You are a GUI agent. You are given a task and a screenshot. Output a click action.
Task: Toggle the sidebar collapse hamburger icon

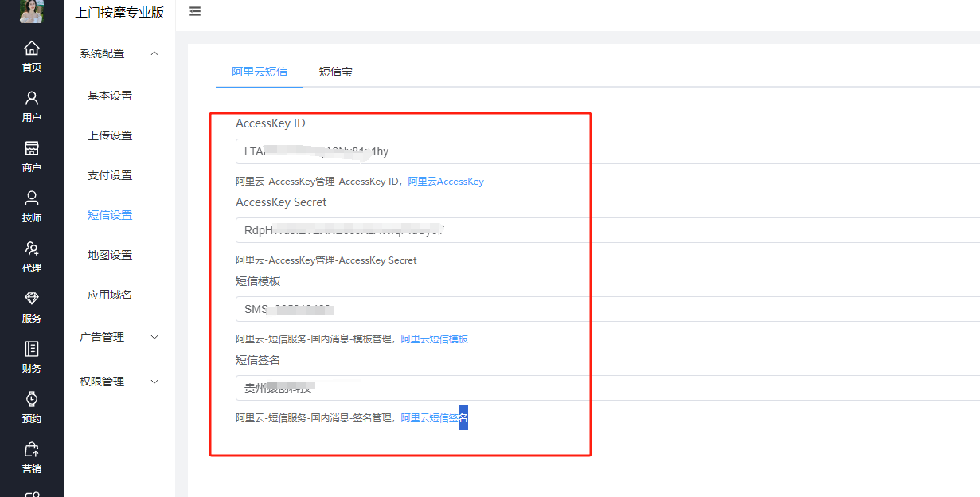coord(195,11)
